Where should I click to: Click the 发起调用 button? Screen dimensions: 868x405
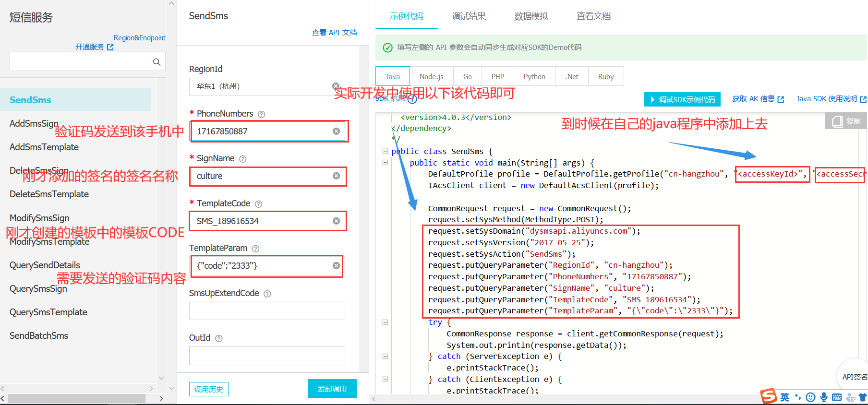pos(332,389)
